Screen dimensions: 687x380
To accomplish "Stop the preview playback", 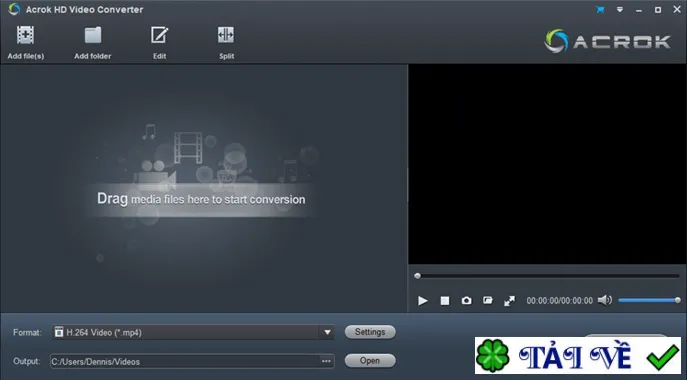I will click(445, 301).
